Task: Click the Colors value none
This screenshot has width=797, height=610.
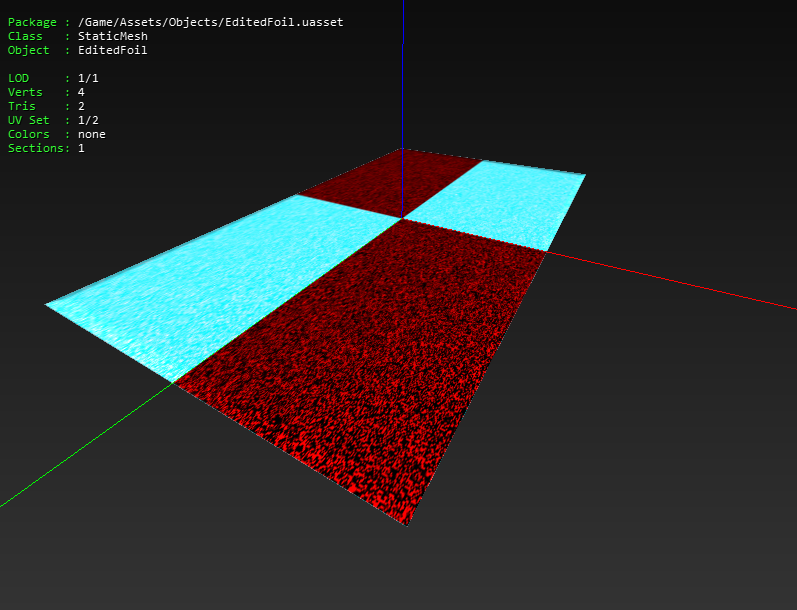Action: (x=91, y=134)
